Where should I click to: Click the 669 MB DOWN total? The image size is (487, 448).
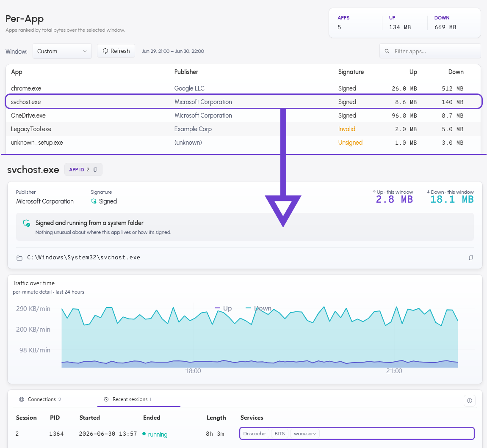coord(445,27)
